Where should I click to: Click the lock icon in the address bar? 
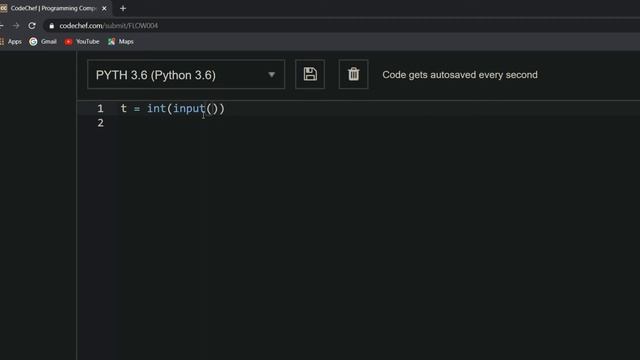(51, 26)
